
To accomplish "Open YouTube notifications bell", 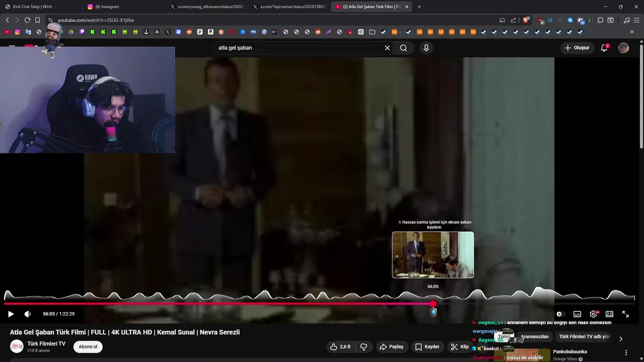I will [x=604, y=48].
